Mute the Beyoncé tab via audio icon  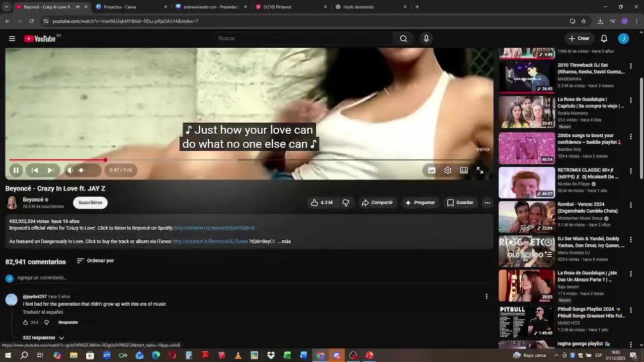(x=77, y=7)
